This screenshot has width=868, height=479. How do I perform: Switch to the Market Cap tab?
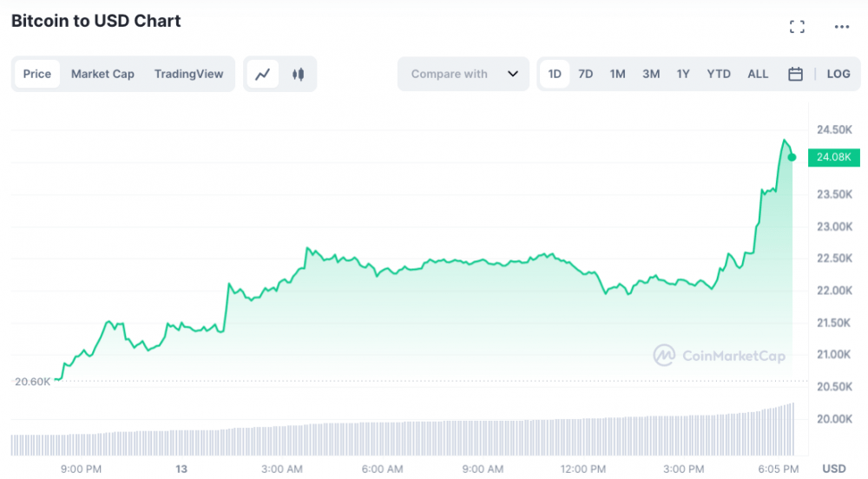(x=102, y=75)
